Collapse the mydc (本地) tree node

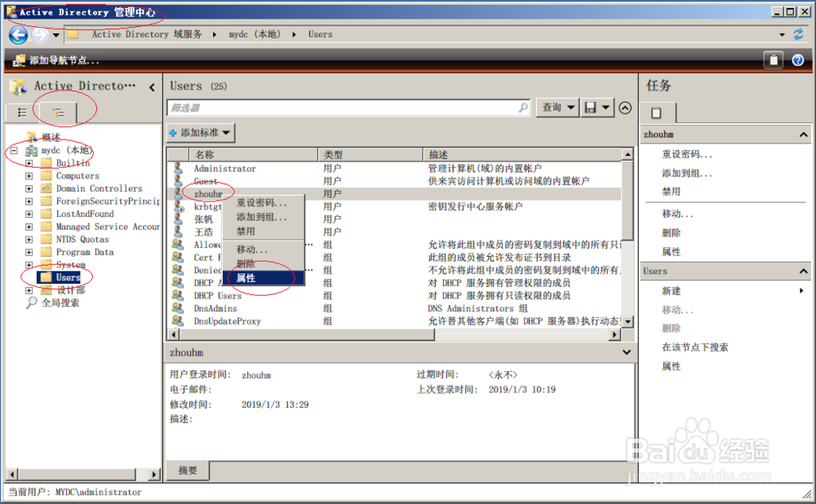(x=14, y=150)
